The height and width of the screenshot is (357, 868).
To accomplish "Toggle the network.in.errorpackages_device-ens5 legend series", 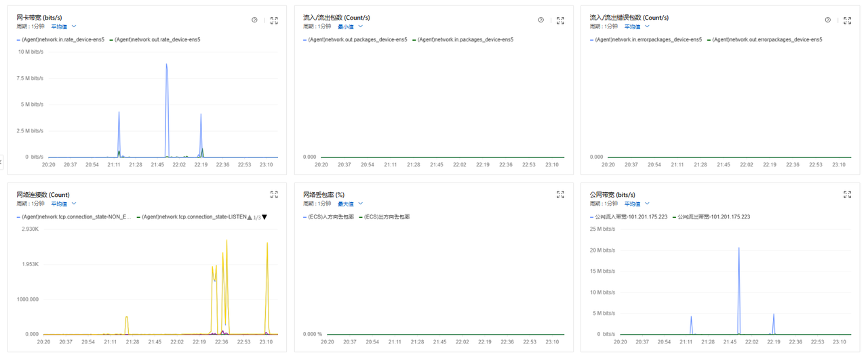I will (x=646, y=40).
